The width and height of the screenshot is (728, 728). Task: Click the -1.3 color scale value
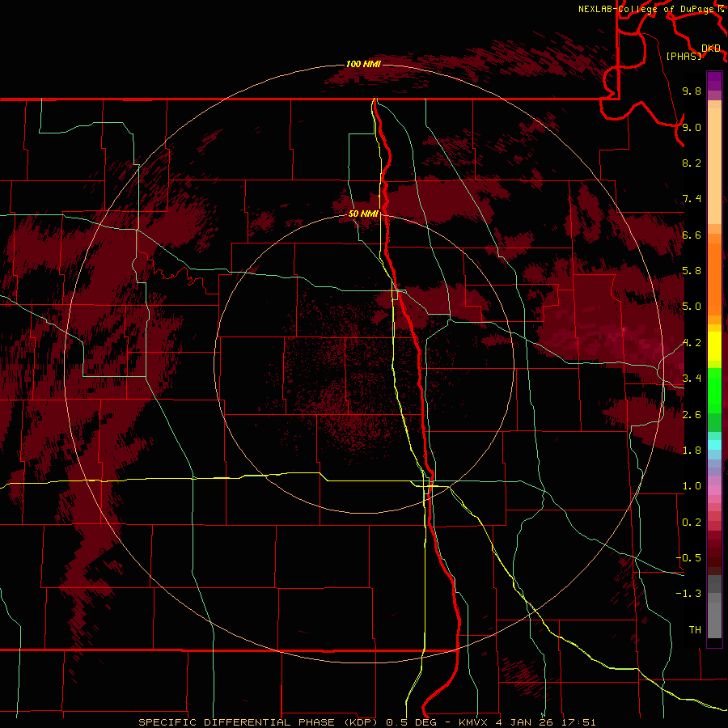(688, 594)
